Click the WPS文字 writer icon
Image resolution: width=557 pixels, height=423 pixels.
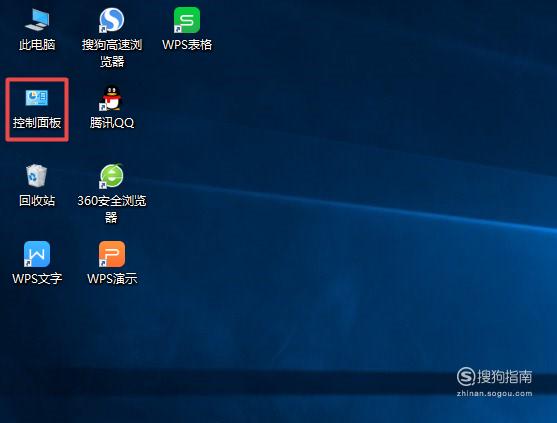pos(37,254)
